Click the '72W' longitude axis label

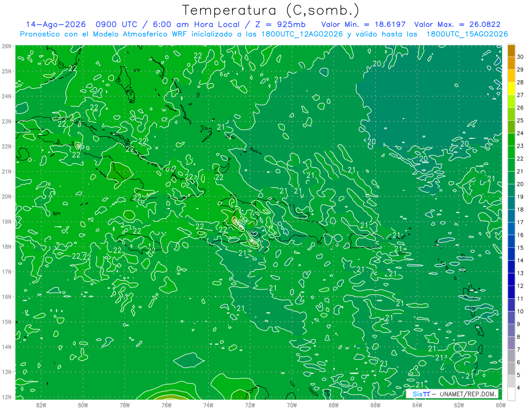click(250, 405)
